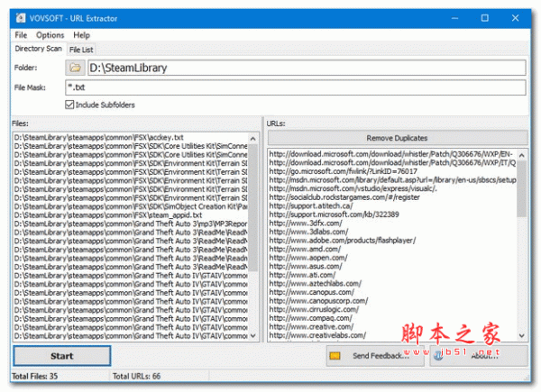Switch to the File List tab

[82, 49]
